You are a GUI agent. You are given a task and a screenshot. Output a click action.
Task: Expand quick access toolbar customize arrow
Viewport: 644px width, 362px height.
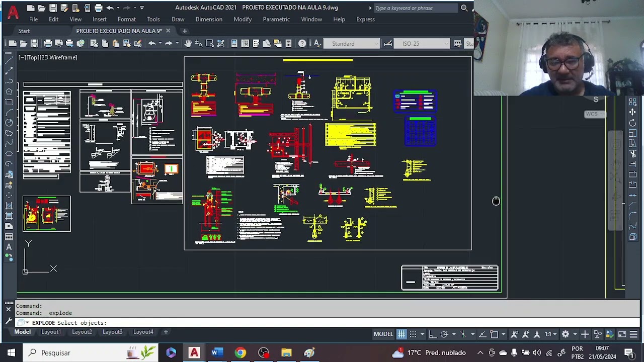pyautogui.click(x=142, y=8)
